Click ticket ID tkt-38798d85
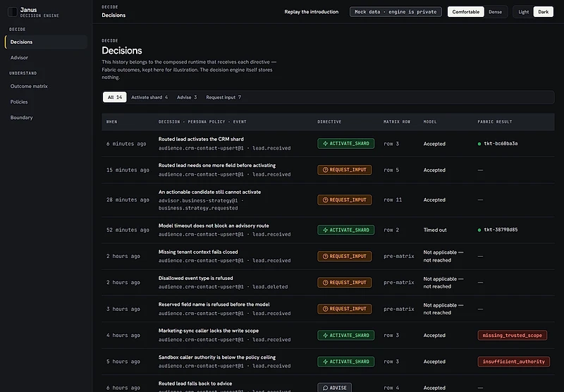This screenshot has width=564, height=392. pos(501,230)
